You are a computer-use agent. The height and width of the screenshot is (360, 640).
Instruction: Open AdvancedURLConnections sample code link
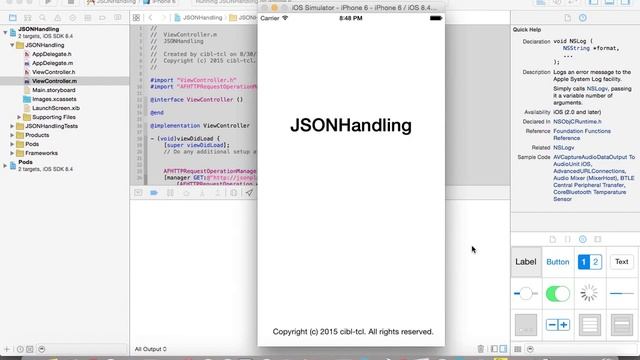[589, 171]
